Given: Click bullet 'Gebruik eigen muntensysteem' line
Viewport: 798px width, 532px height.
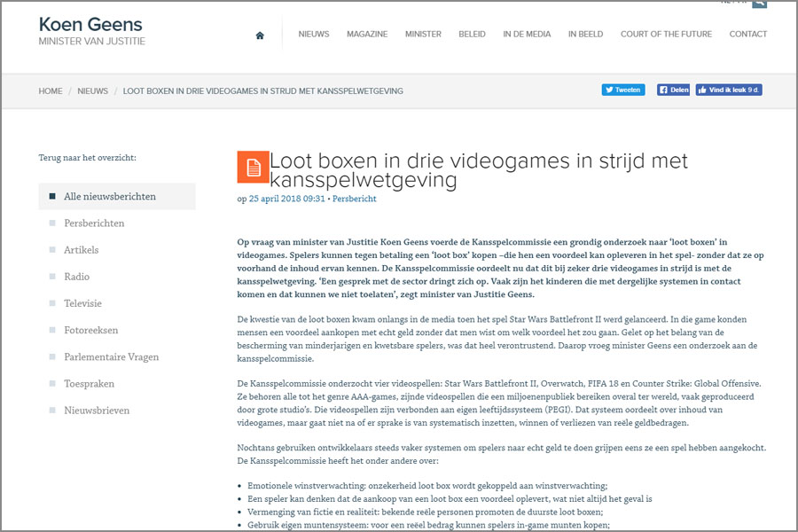Looking at the screenshot, I should [428, 526].
